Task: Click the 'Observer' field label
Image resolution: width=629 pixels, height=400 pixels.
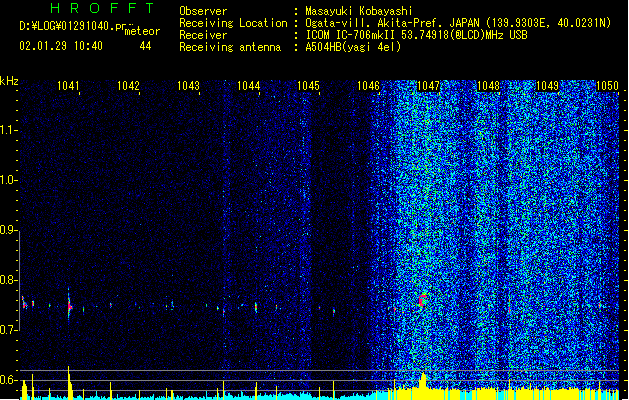Action: click(203, 11)
